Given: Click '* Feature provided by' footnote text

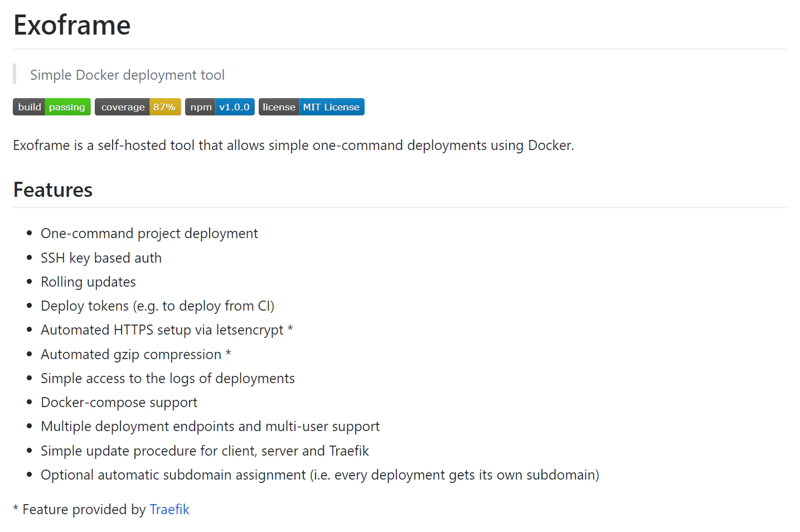Looking at the screenshot, I should coord(79,510).
